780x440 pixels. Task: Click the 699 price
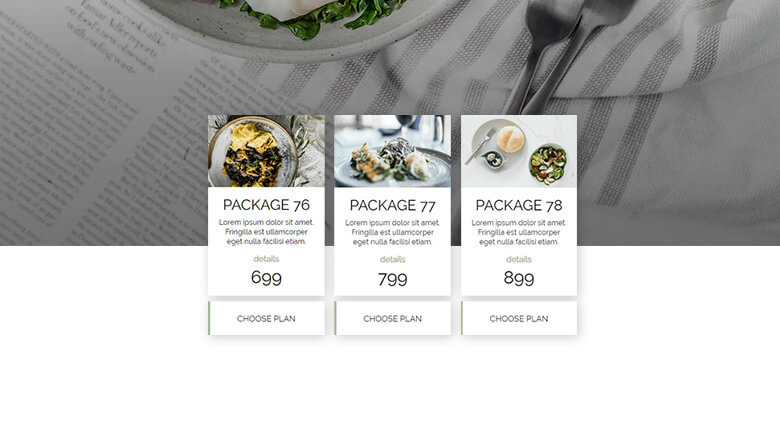click(266, 277)
